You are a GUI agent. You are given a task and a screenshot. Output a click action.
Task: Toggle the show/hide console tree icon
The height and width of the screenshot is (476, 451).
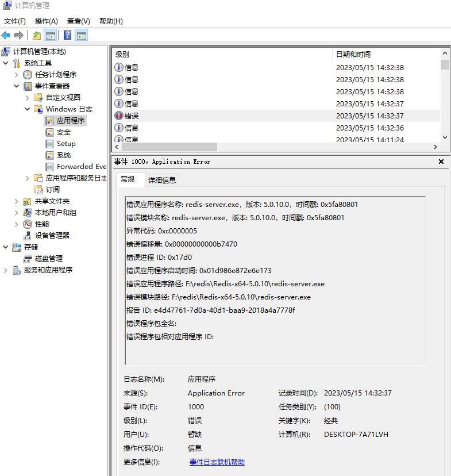point(51,36)
